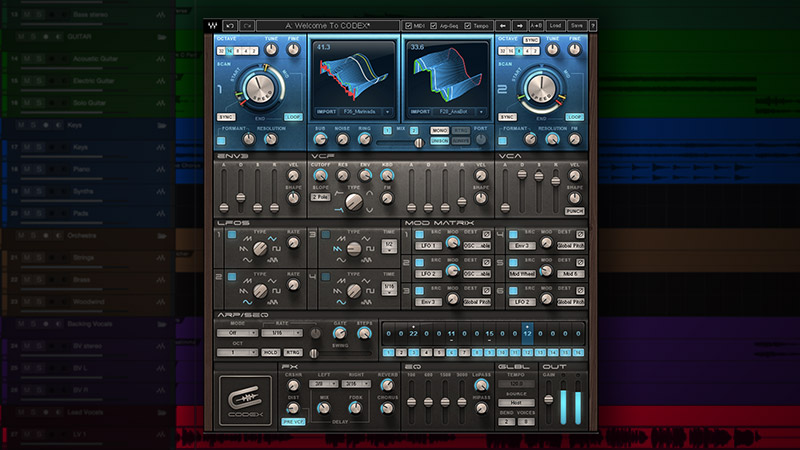Toggle Mod Matrix slot 6 enable switch
Screen dimensions: 800x450
point(513,291)
